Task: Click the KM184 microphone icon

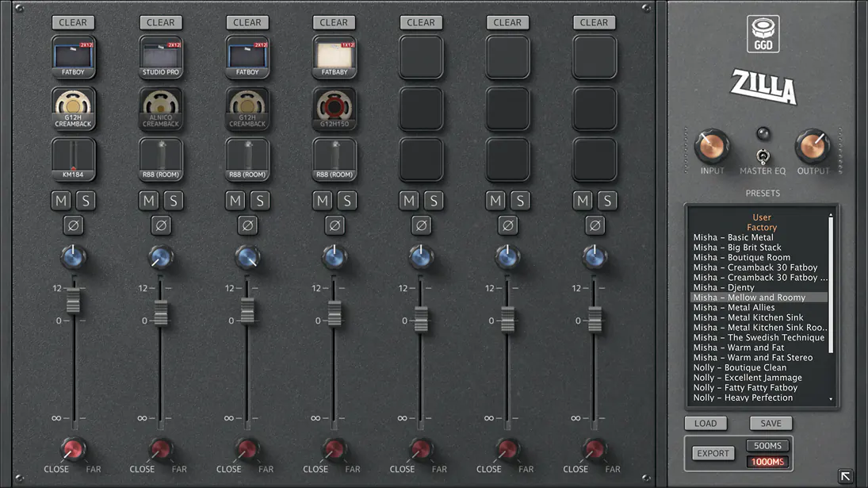Action: (x=74, y=159)
